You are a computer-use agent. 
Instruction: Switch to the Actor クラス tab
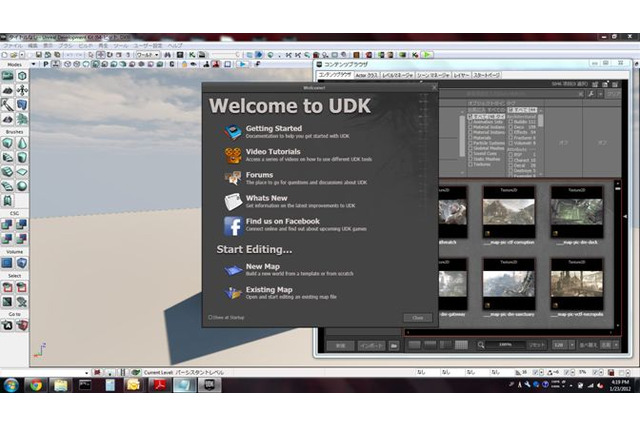point(366,75)
